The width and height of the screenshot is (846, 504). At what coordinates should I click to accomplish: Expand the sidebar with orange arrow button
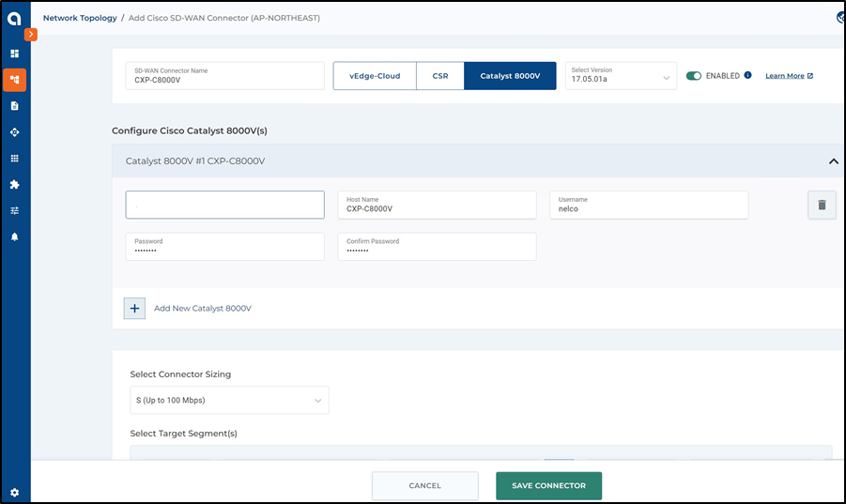[x=31, y=34]
